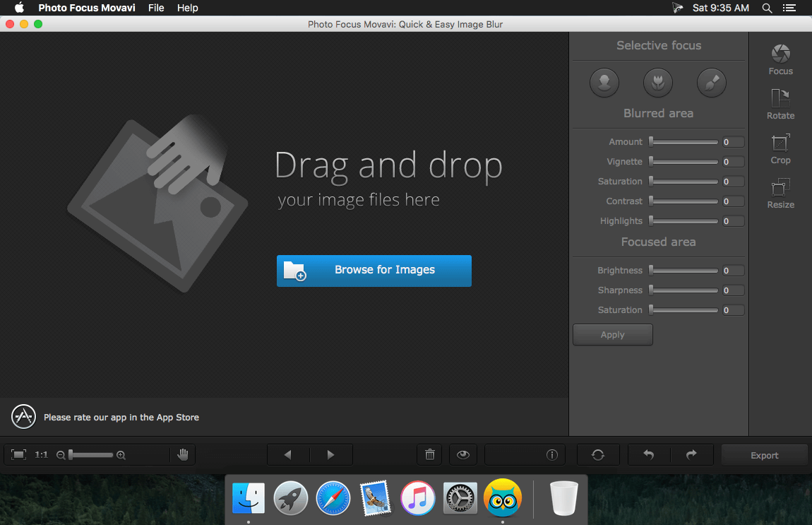Set zoom to 1:1 actual size
The width and height of the screenshot is (812, 525).
[x=42, y=454]
